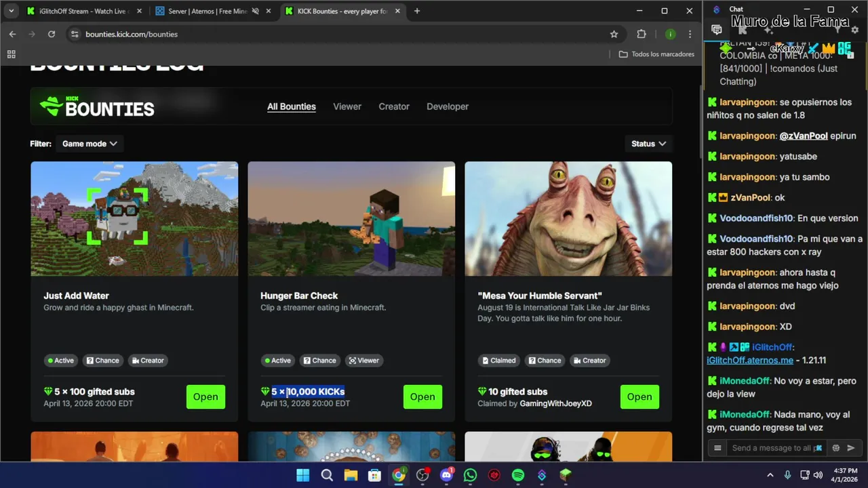Click the Chance tag on Hunger Bar Check

319,361
